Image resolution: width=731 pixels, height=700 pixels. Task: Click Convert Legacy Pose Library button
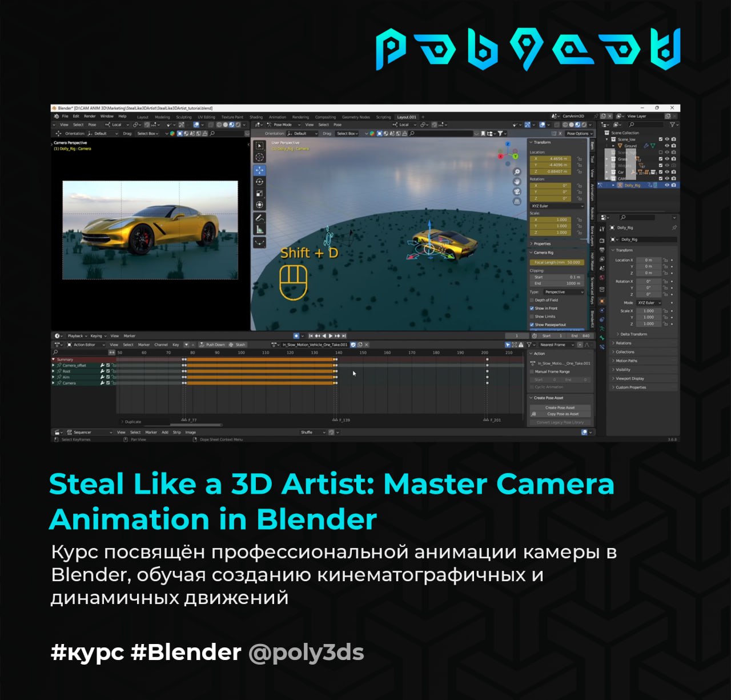point(560,423)
